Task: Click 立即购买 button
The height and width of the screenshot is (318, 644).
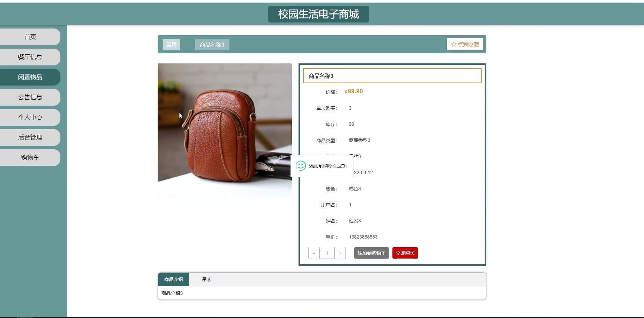Action: click(405, 253)
